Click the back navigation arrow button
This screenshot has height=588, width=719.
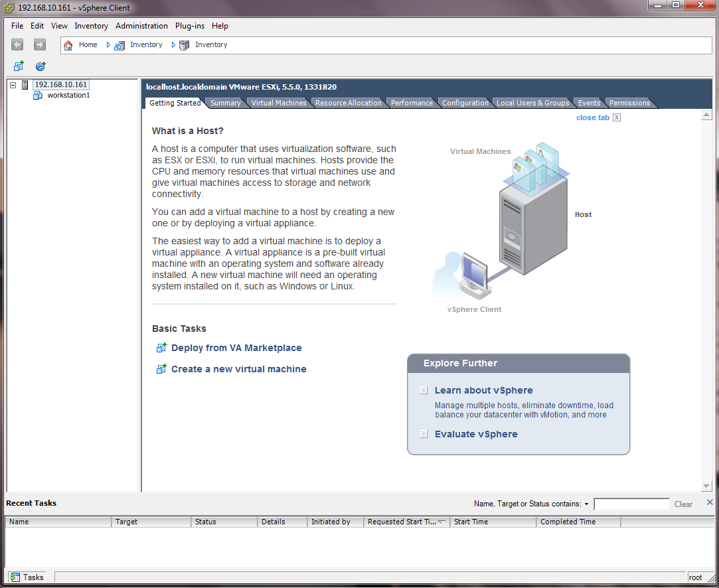(17, 44)
